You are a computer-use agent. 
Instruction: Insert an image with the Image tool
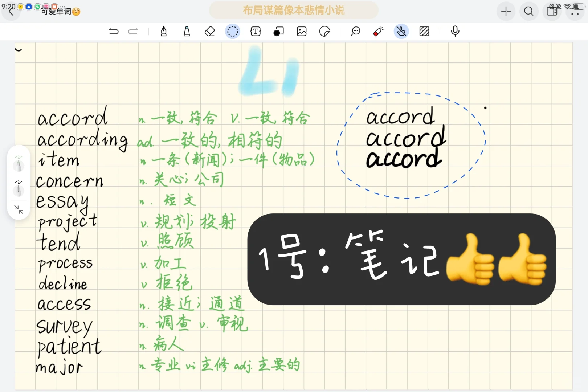pos(302,32)
